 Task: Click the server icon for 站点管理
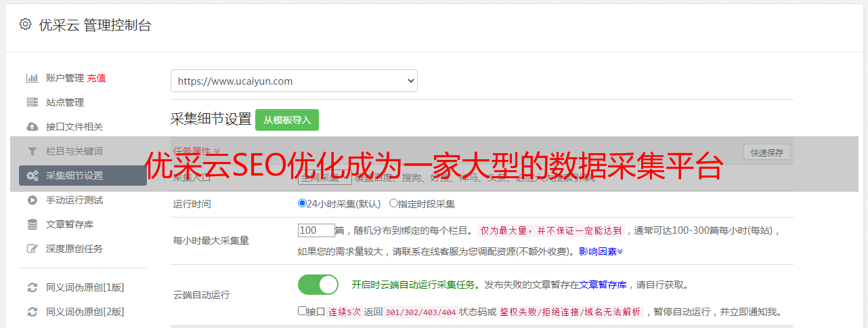(32, 102)
